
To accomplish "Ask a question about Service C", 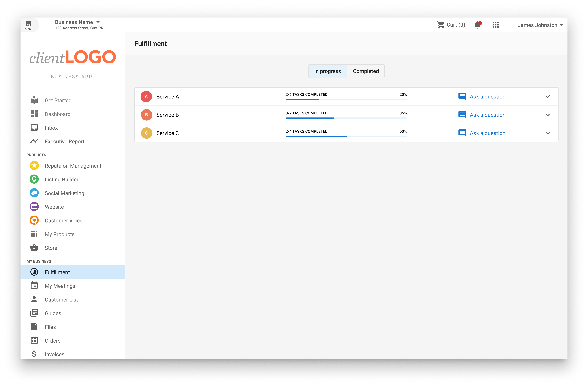I will (x=487, y=133).
